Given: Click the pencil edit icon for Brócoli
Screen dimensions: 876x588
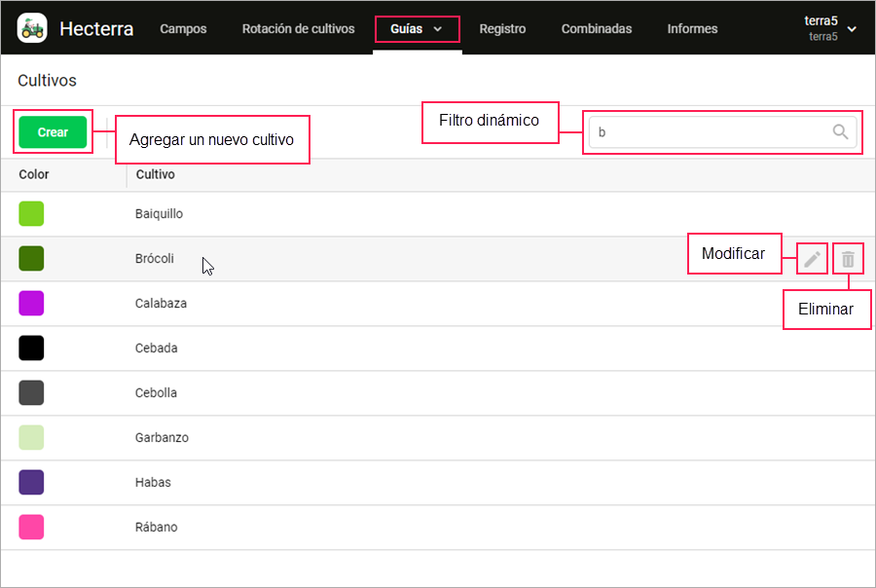Looking at the screenshot, I should click(x=812, y=259).
